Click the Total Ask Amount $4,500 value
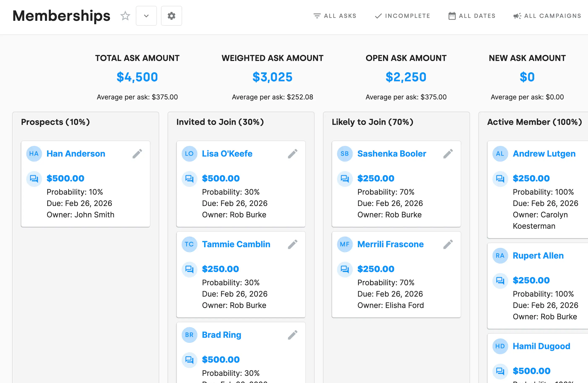 (137, 77)
